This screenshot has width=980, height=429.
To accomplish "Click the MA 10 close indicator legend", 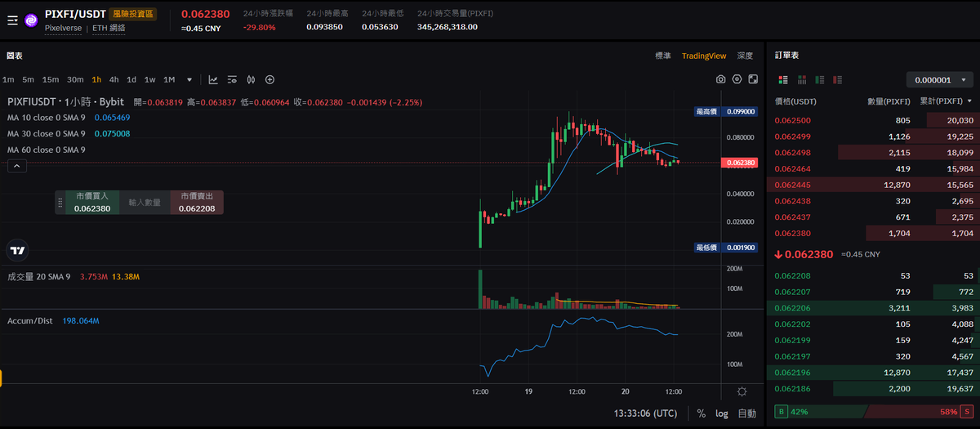I will (47, 118).
